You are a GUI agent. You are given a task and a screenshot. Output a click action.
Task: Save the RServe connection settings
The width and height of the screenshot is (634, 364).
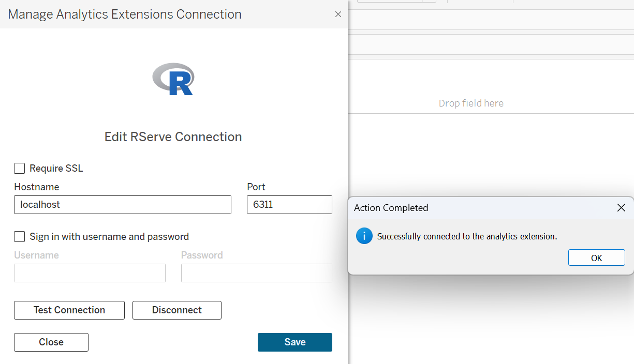[x=294, y=342]
